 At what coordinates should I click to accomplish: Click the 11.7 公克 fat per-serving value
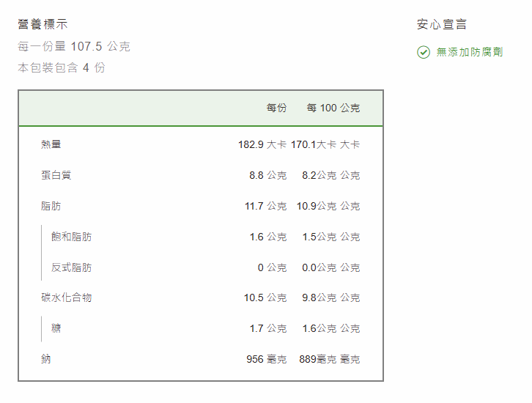(265, 206)
